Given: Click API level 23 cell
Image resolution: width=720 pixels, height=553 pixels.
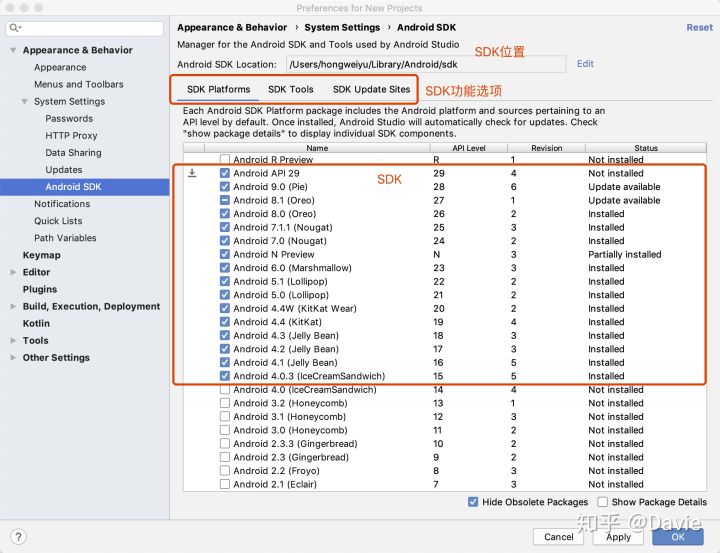Looking at the screenshot, I should click(439, 268).
